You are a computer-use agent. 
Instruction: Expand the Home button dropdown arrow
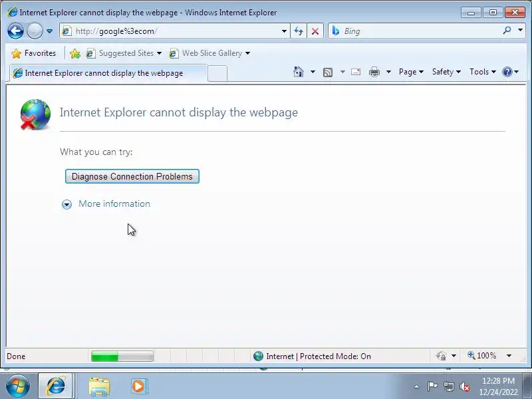point(313,72)
